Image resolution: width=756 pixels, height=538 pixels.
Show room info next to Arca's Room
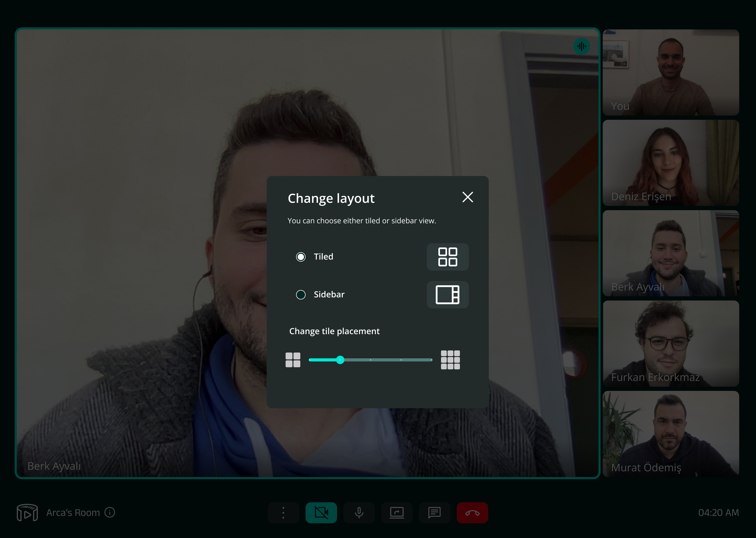point(110,513)
